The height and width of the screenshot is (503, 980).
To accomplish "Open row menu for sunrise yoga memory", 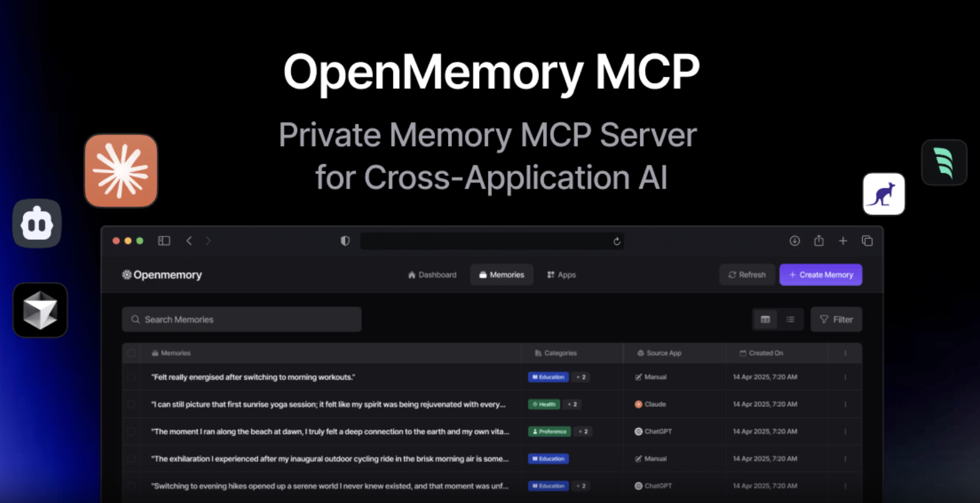I will (x=845, y=405).
